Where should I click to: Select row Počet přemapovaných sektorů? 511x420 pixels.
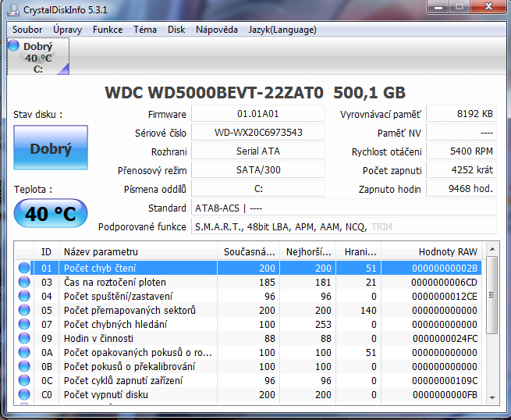250,310
